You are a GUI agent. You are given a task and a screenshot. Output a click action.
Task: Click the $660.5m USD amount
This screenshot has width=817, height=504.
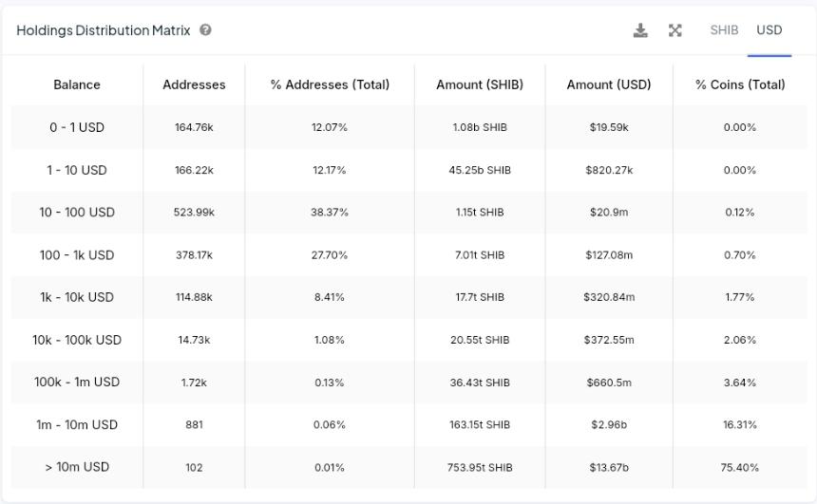coord(609,383)
